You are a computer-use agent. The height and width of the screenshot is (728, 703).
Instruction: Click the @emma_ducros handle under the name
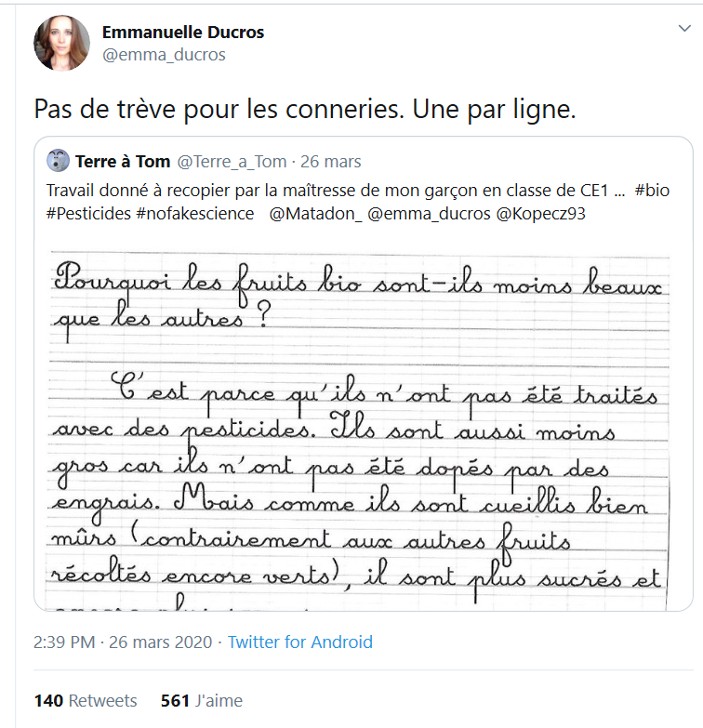(164, 55)
